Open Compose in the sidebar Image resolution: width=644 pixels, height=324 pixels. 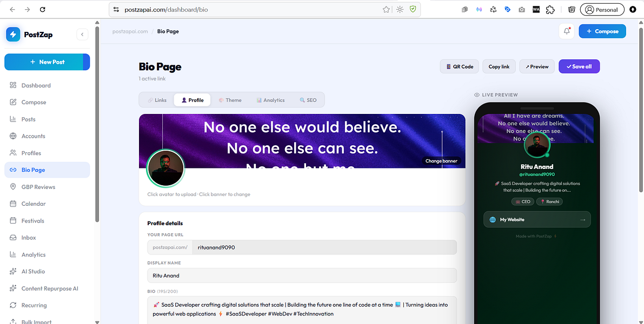coord(47,102)
